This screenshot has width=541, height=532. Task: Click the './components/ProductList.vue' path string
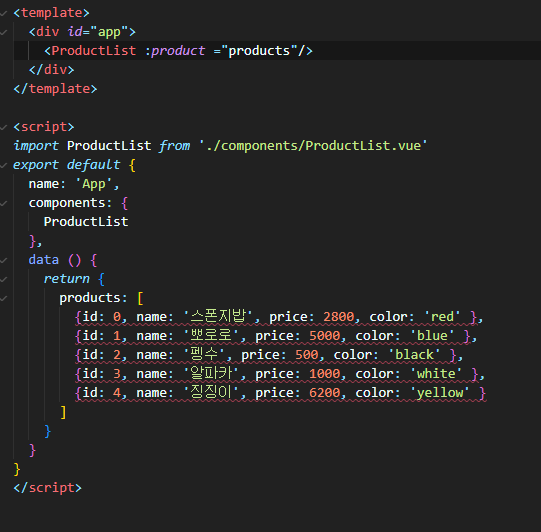(313, 146)
